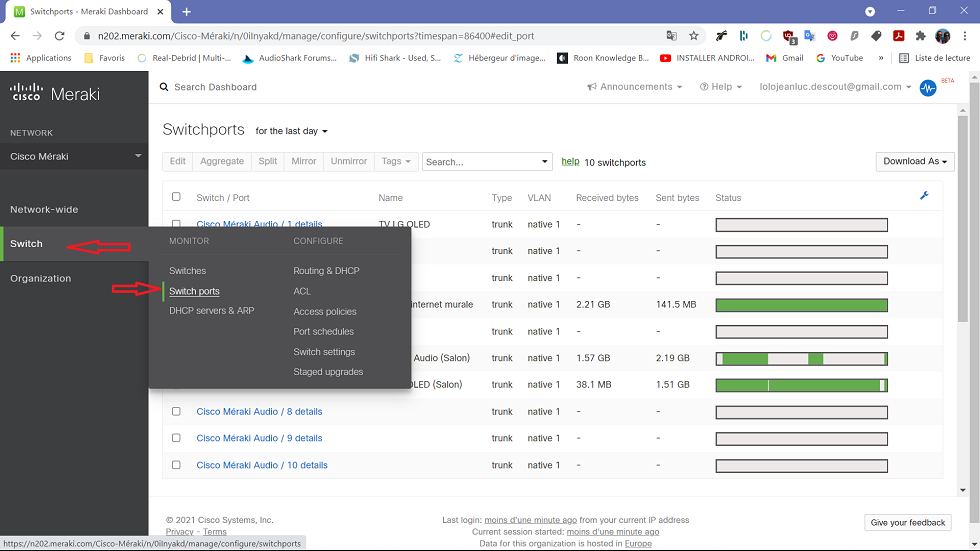Image resolution: width=980 pixels, height=551 pixels.
Task: Click into the Search Dashboard field
Action: point(215,87)
